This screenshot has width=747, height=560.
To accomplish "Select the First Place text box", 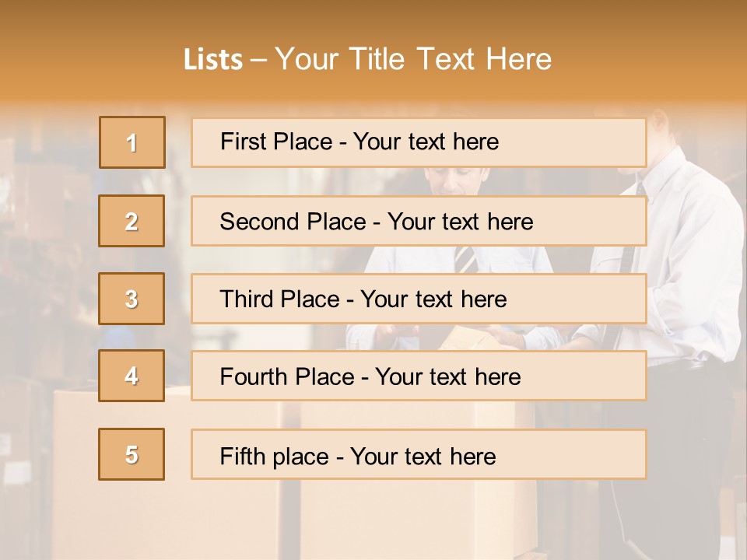I will click(419, 142).
